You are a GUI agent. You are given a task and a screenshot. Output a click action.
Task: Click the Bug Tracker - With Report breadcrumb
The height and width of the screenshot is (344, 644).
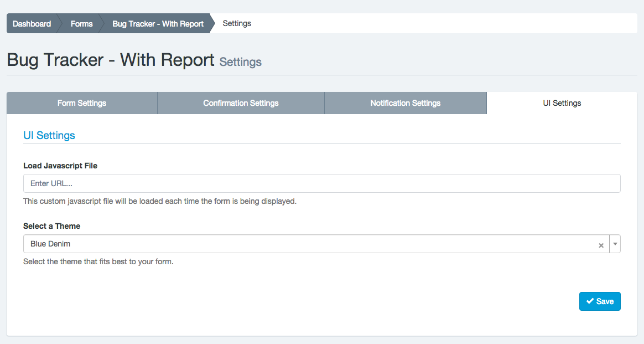coord(158,24)
